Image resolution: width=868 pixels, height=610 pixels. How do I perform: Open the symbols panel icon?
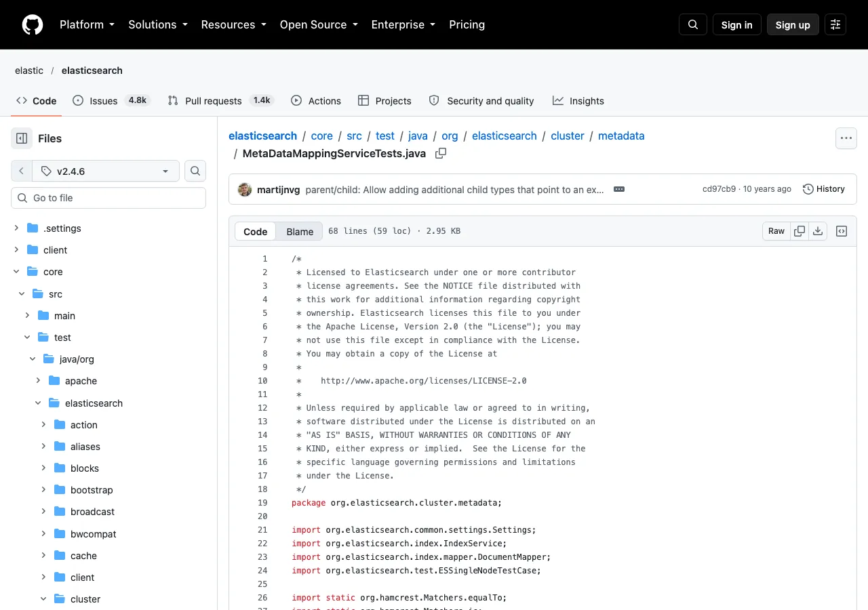pyautogui.click(x=842, y=231)
